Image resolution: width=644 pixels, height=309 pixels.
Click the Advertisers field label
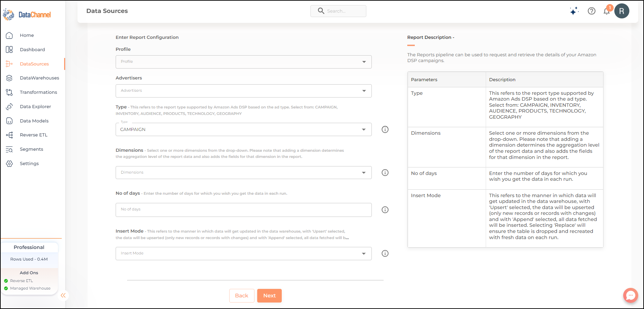129,78
